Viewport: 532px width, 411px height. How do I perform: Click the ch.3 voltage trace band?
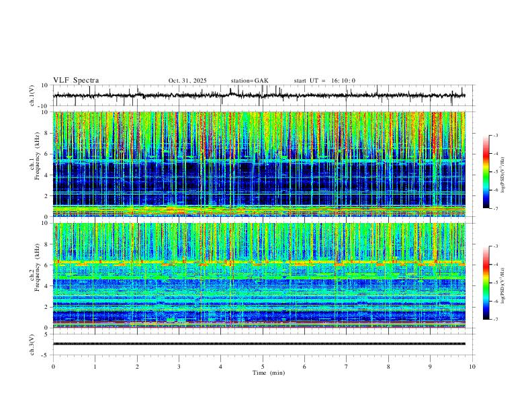[259, 344]
